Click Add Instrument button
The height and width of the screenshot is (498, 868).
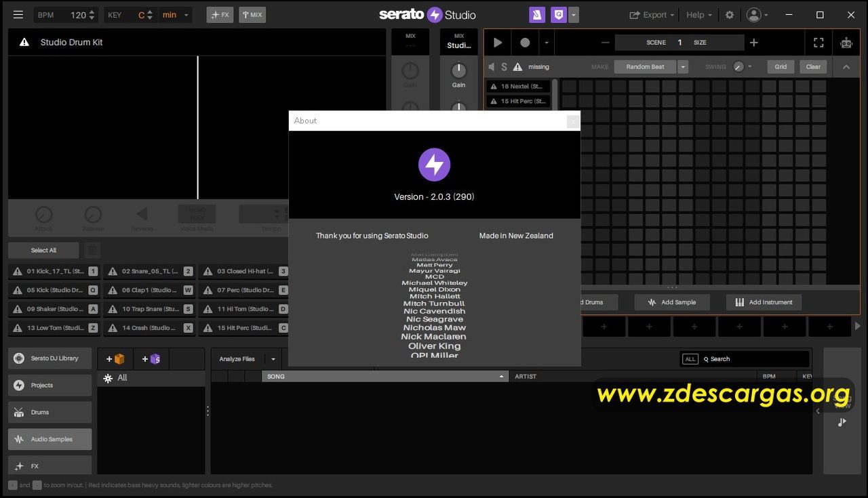(764, 302)
